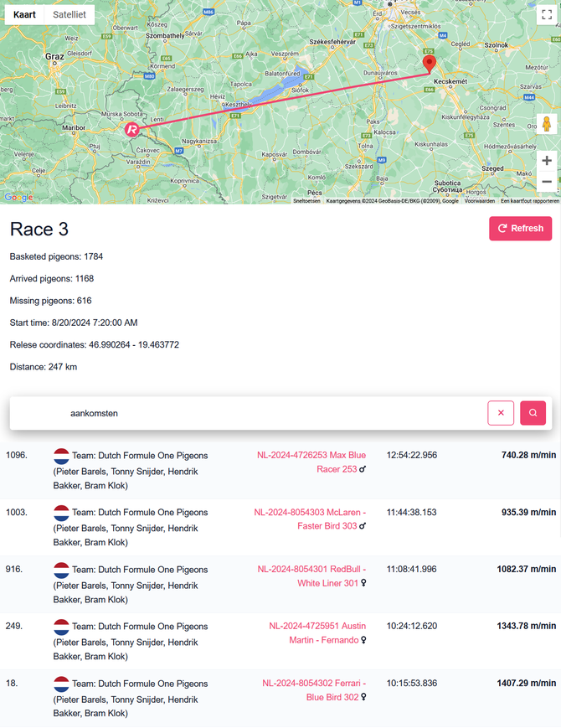Open Sneltoetsen map shortcuts link
The image size is (561, 728).
[x=306, y=201]
